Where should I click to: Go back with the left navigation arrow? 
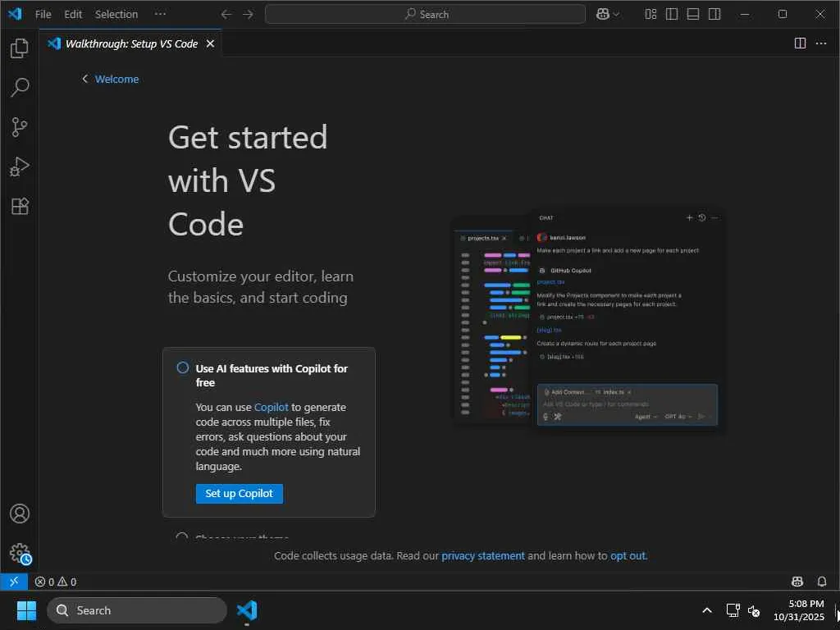[226, 15]
